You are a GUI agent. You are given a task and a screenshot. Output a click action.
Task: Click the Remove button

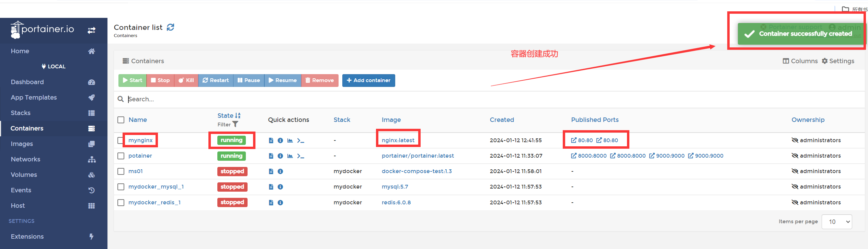[320, 80]
